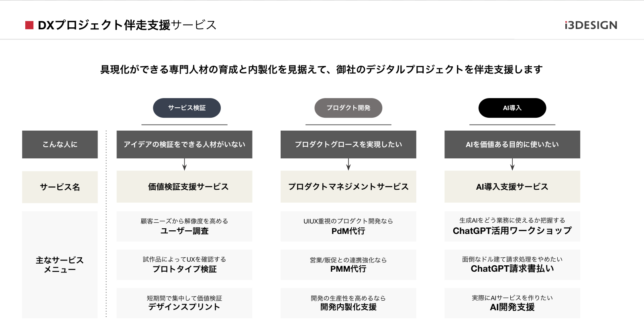Click the red square beside the DX title
The width and height of the screenshot is (644, 336).
tap(29, 25)
